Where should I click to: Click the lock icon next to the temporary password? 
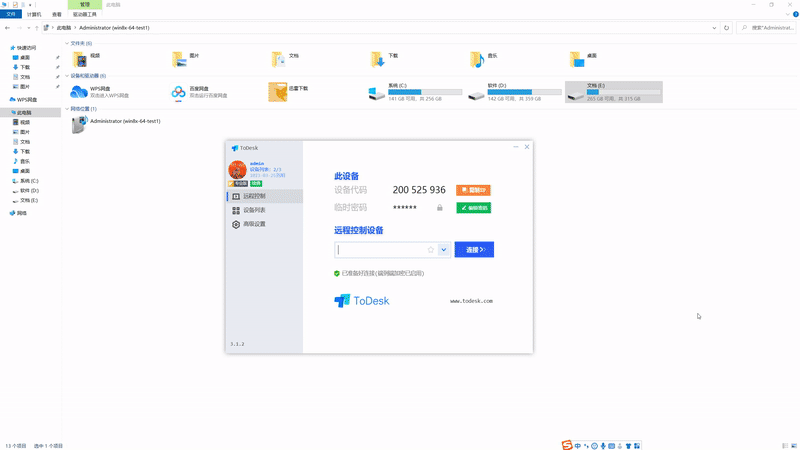click(x=439, y=208)
